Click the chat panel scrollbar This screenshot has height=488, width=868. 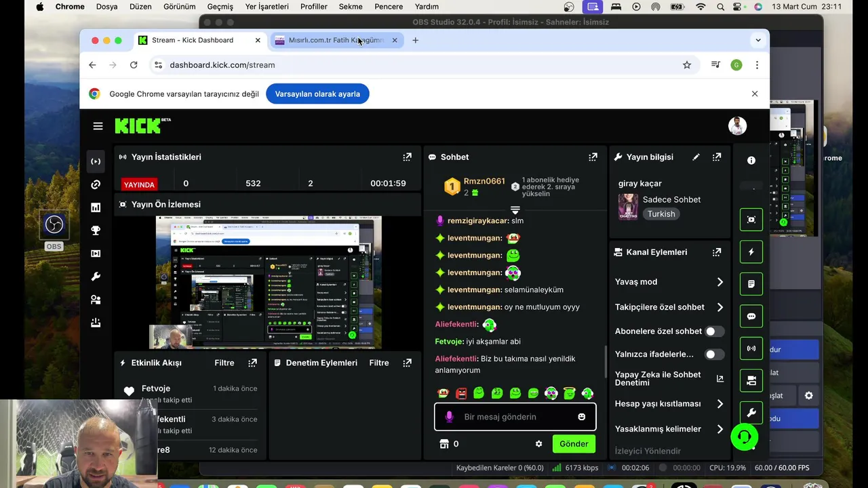coord(606,363)
